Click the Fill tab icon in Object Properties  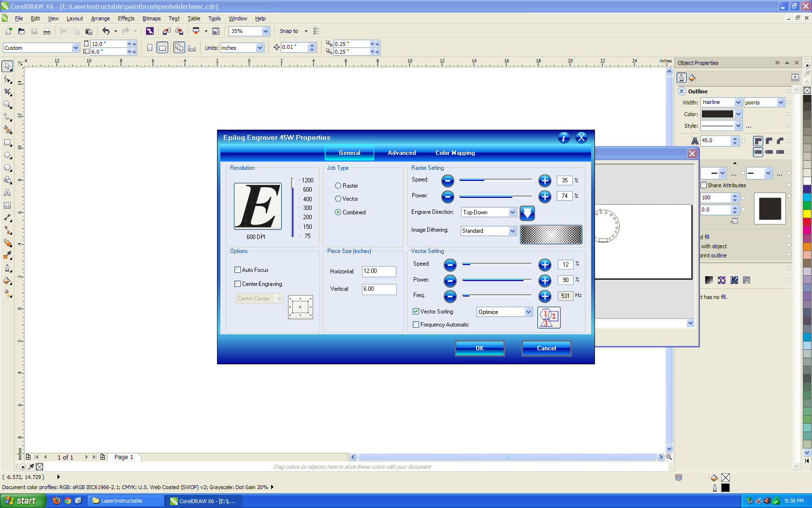(692, 77)
